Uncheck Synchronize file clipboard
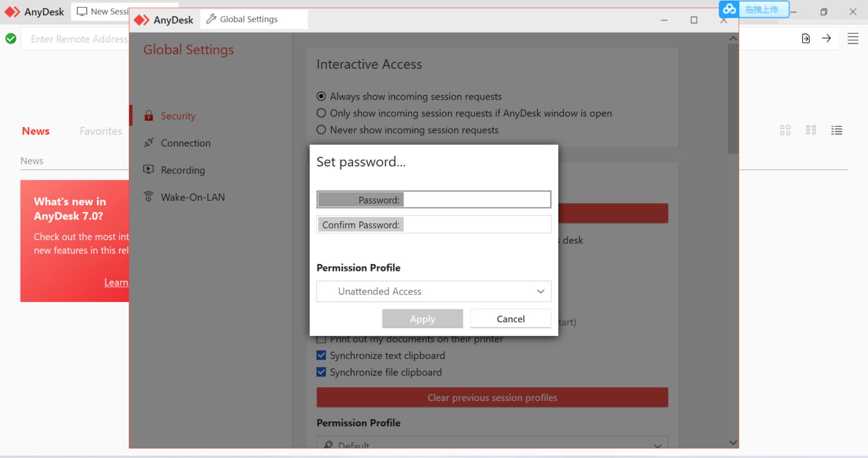This screenshot has width=868, height=458. (x=321, y=372)
